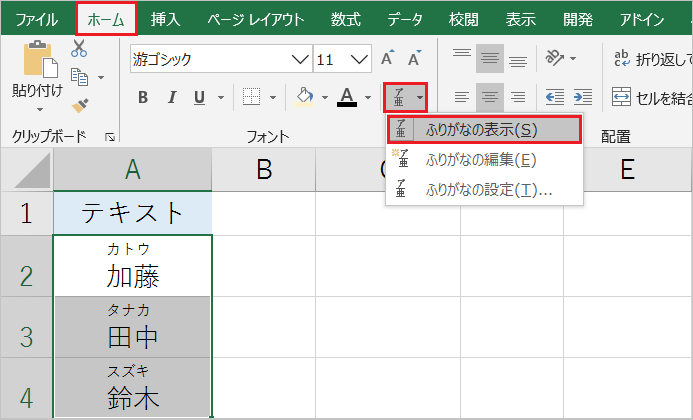Open the Paste options arrow below 貼り付け
Screen dimensions: 693x420
40,109
